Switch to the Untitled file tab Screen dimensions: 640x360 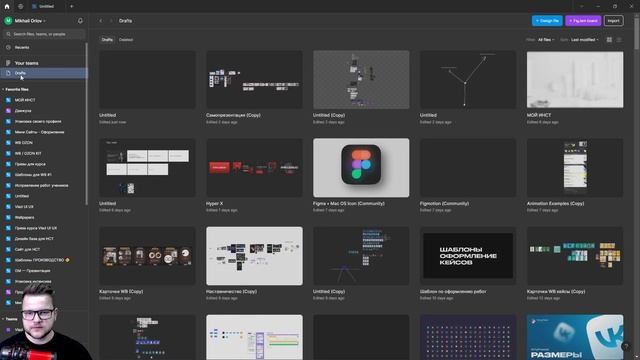43,7
